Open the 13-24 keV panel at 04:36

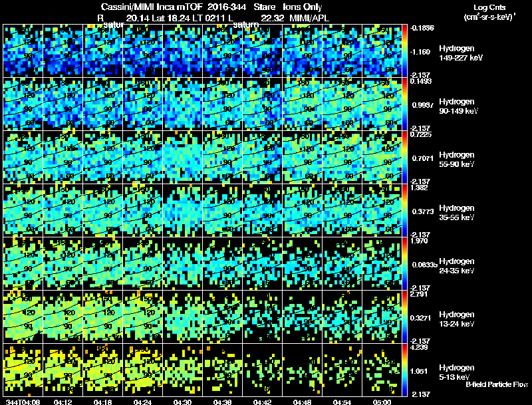[x=222, y=317]
